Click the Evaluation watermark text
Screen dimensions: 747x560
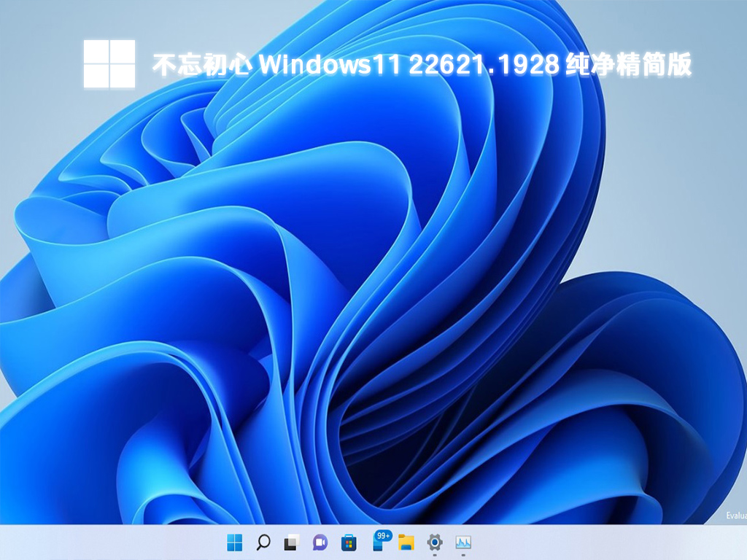coord(737,514)
